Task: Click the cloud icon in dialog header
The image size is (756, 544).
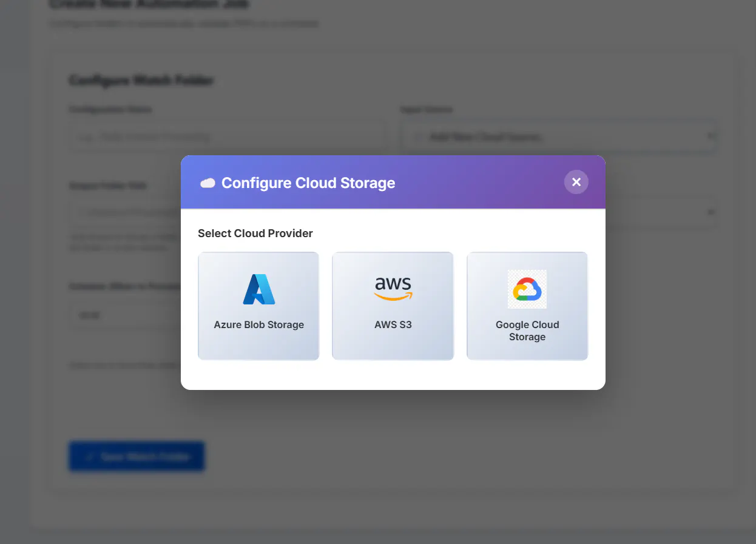Action: point(208,183)
